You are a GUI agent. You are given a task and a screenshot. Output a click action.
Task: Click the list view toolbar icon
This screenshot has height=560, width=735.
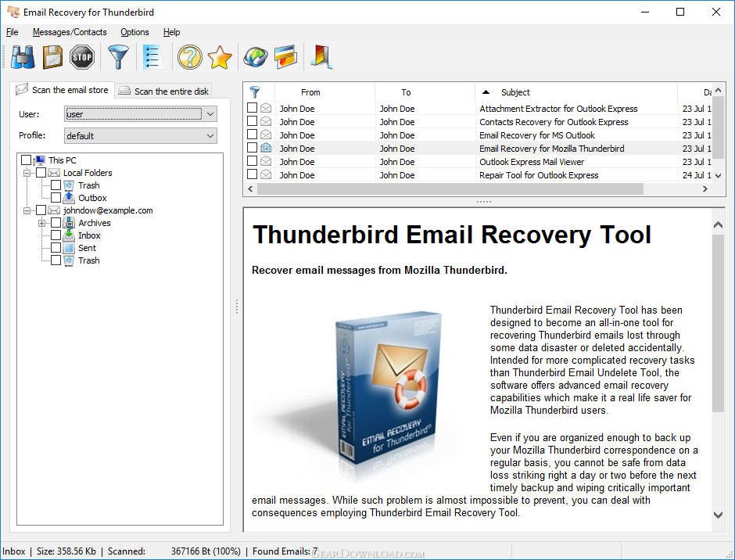point(152,57)
